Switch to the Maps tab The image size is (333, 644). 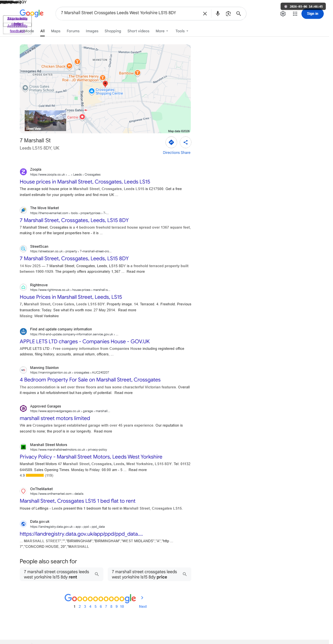point(56,31)
